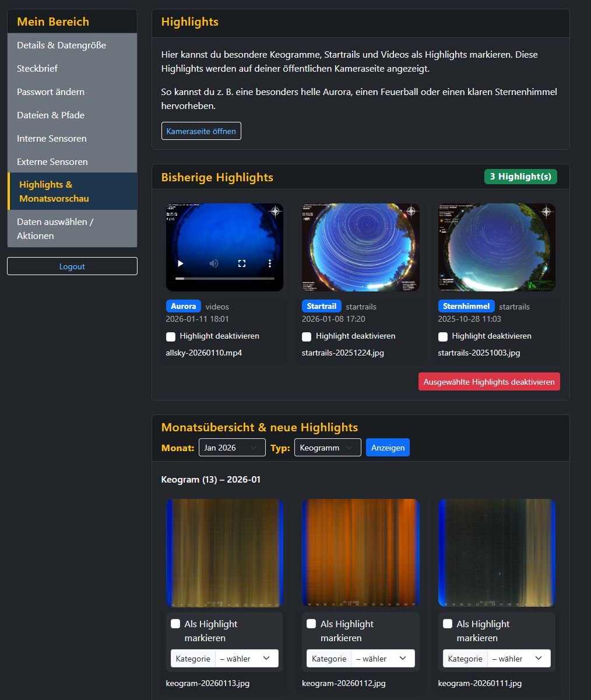Image resolution: width=591 pixels, height=700 pixels.
Task: Open the Monat dropdown showing Jan 2026
Action: click(231, 447)
